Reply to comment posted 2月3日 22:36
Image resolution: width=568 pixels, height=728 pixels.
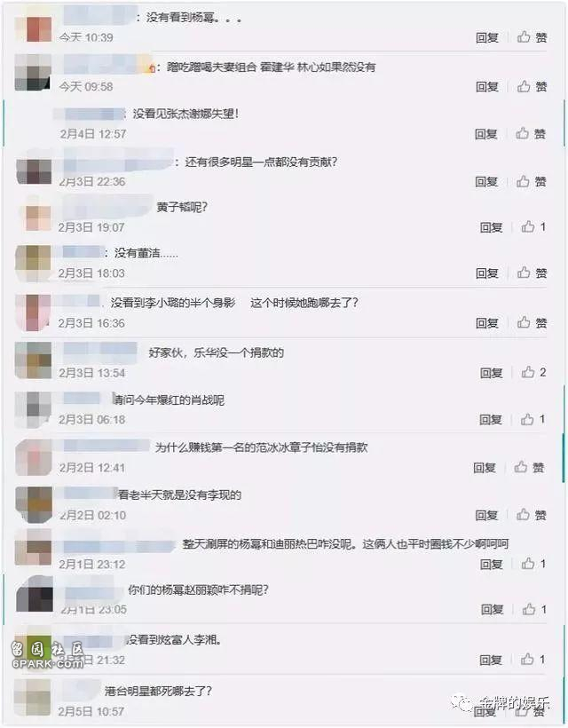click(486, 181)
